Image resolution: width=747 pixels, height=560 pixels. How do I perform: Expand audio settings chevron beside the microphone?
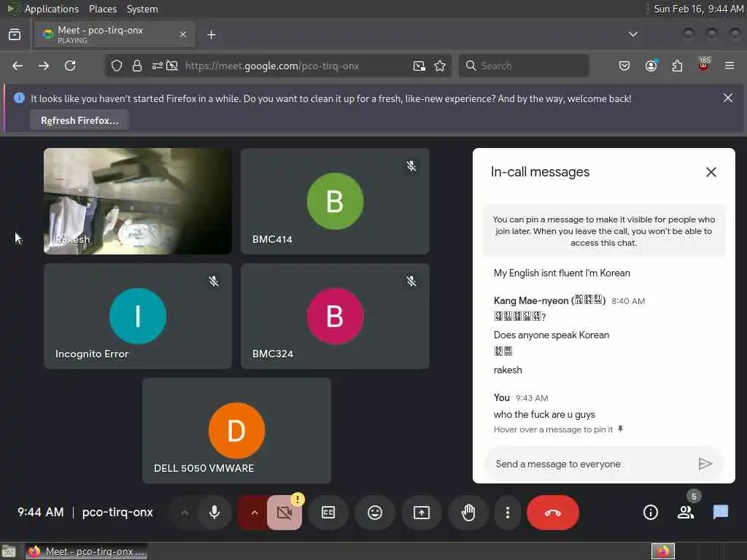pos(185,513)
